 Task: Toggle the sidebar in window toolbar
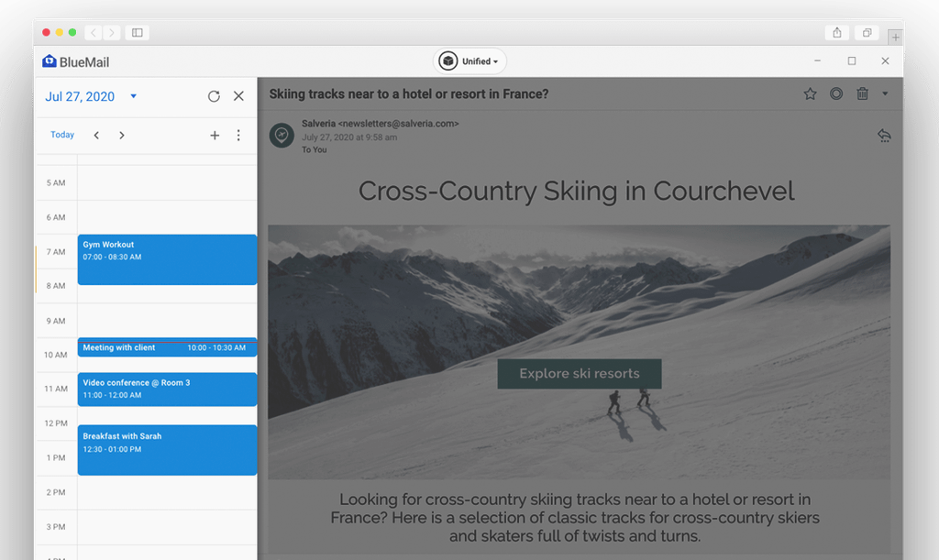[138, 32]
